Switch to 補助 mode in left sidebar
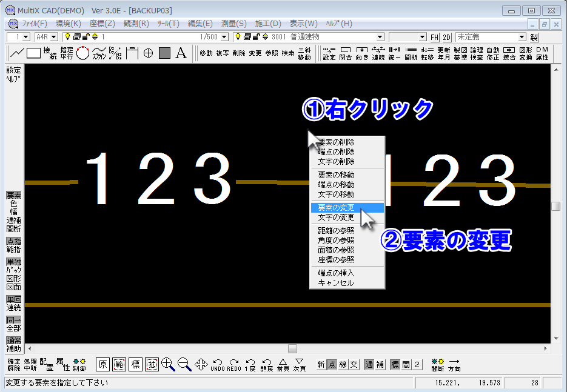567x392 pixels. tap(13, 349)
